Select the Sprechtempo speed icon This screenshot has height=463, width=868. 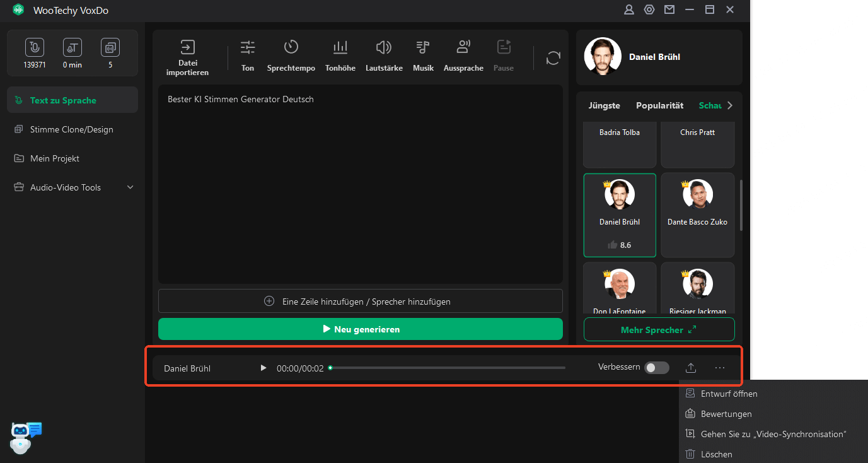pyautogui.click(x=291, y=47)
